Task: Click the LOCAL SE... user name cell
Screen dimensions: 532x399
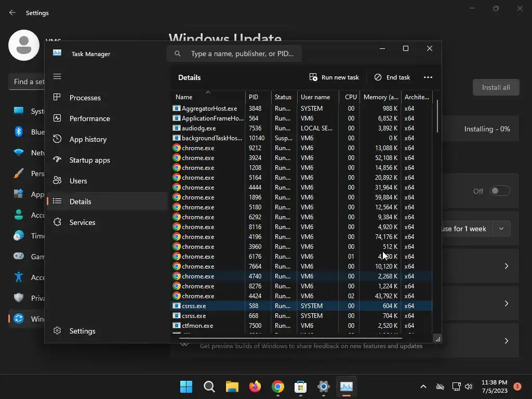Action: point(316,128)
